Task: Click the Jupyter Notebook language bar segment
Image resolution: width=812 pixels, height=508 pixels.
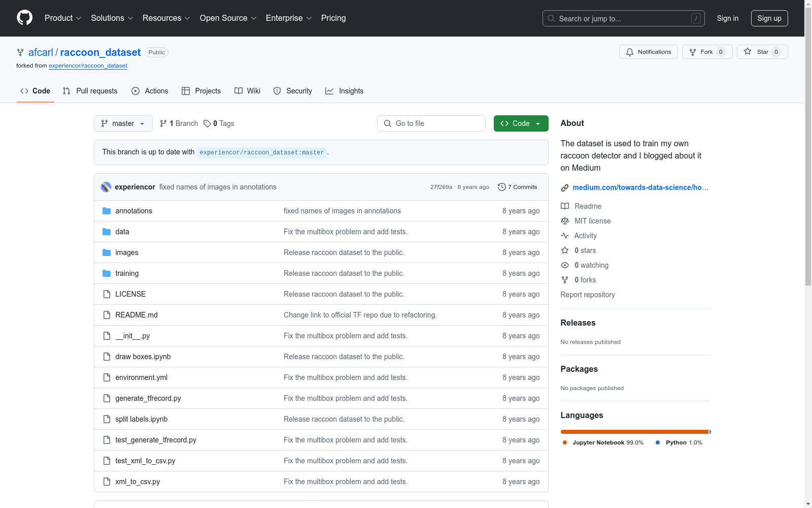Action: (x=634, y=432)
